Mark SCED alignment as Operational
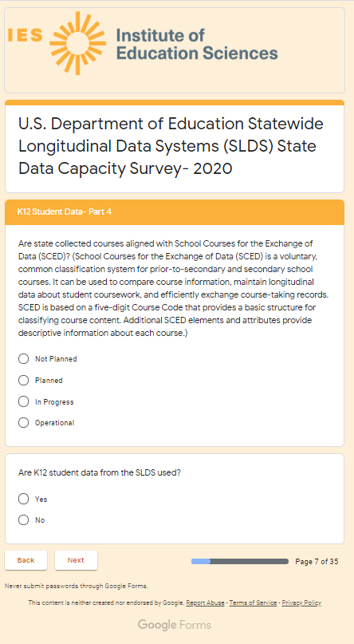 24,423
